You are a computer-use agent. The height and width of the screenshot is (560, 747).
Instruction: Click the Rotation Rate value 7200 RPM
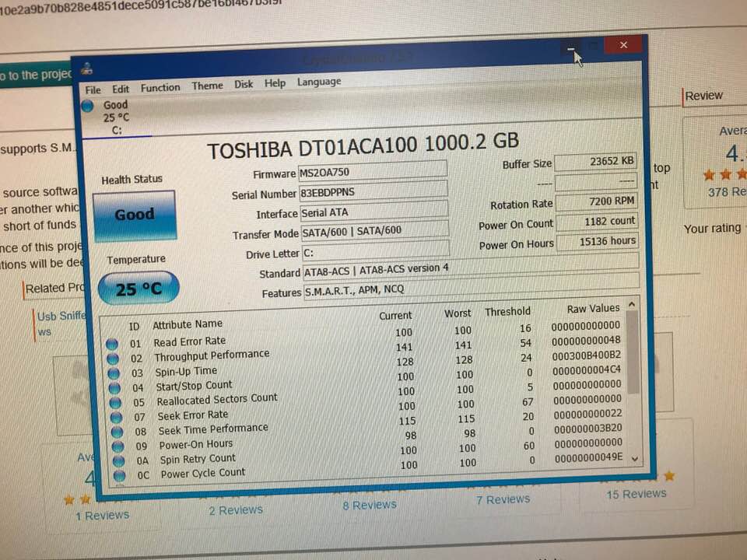597,201
